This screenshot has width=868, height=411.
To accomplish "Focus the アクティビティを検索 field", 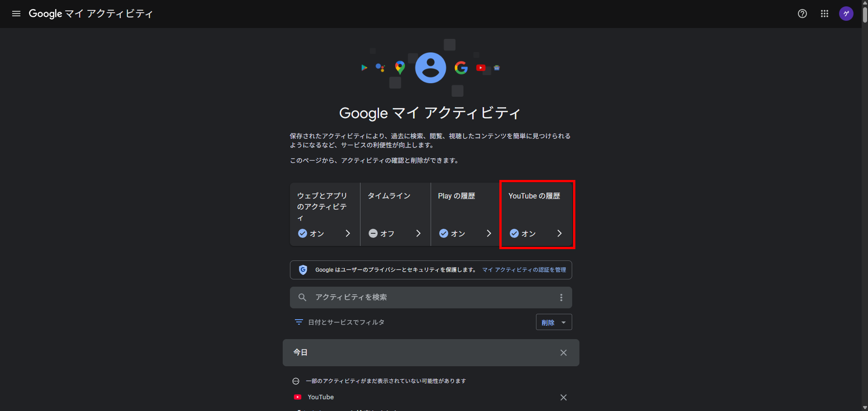I will [x=431, y=298].
